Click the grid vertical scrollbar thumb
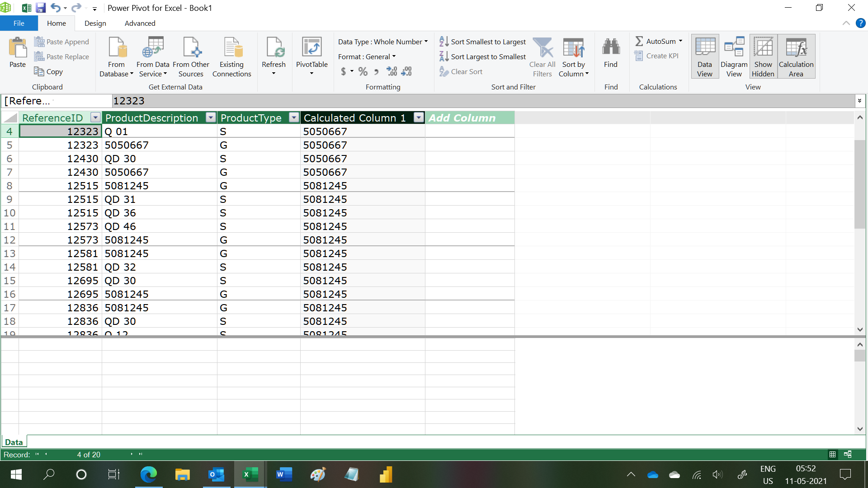 tap(860, 184)
